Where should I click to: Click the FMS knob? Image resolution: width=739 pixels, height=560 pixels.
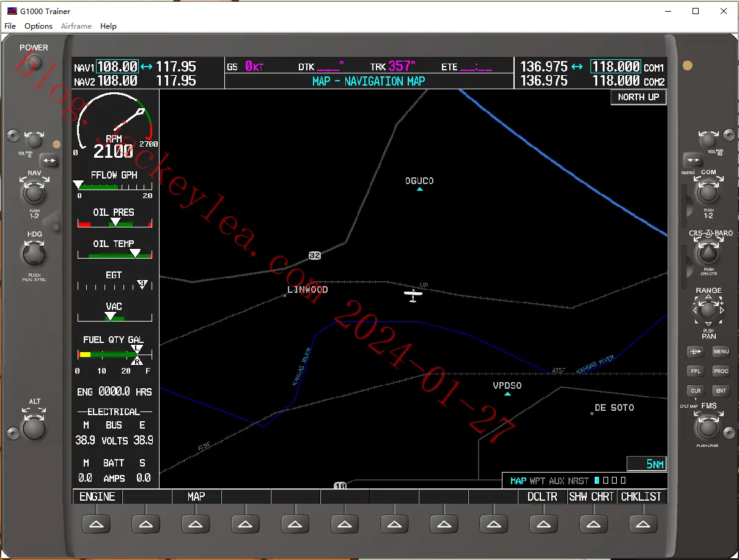point(708,427)
